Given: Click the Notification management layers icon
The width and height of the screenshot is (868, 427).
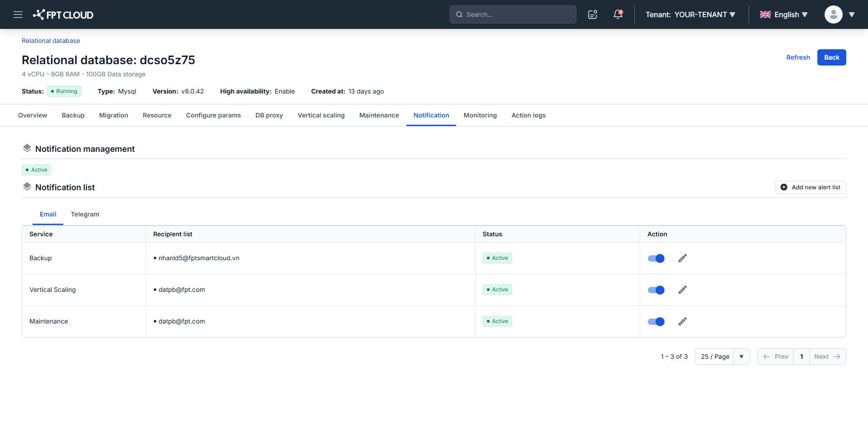Looking at the screenshot, I should pyautogui.click(x=27, y=148).
